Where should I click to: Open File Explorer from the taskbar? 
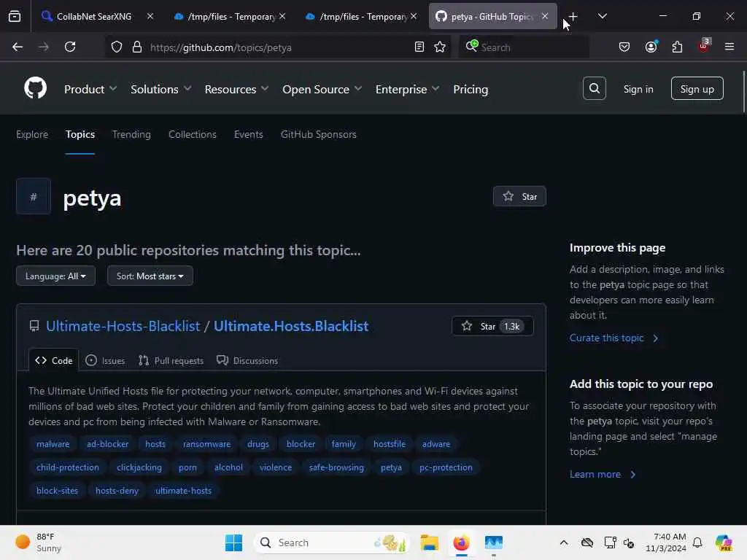pos(429,542)
